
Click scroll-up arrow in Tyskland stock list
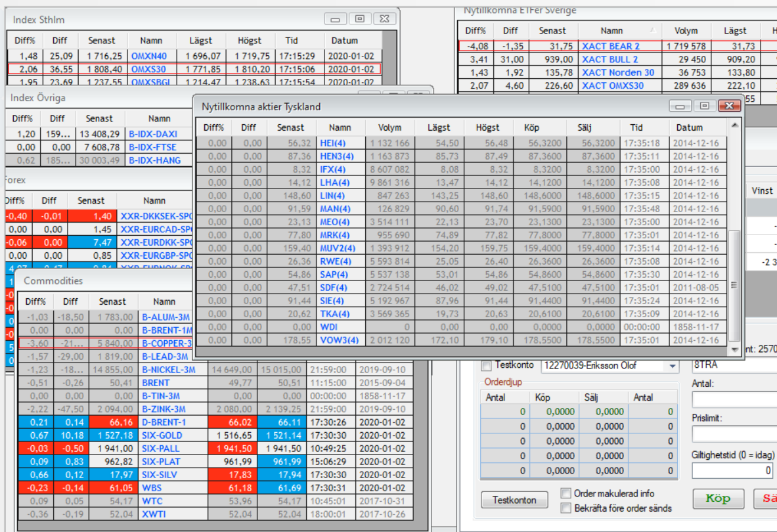pyautogui.click(x=734, y=126)
